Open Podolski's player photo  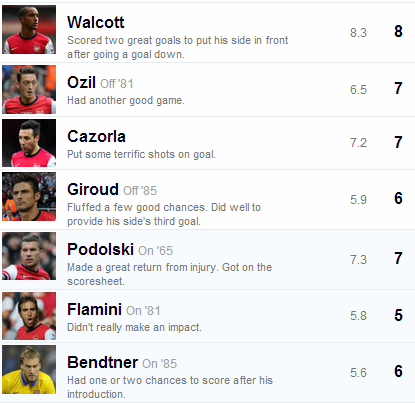point(29,256)
